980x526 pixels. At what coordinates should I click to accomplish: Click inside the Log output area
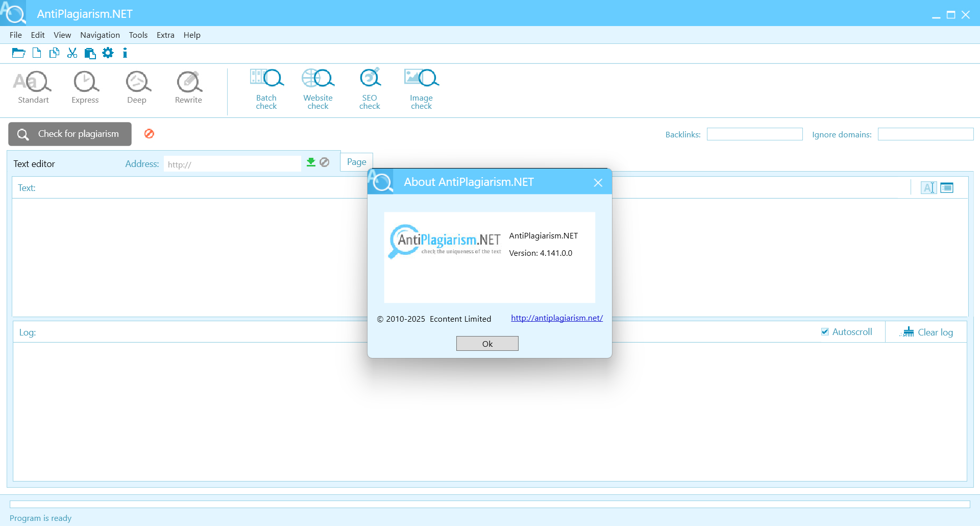coord(490,412)
